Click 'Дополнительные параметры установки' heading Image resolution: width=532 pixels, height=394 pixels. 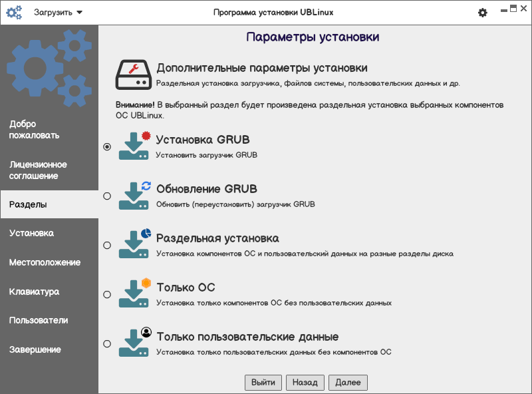(261, 68)
